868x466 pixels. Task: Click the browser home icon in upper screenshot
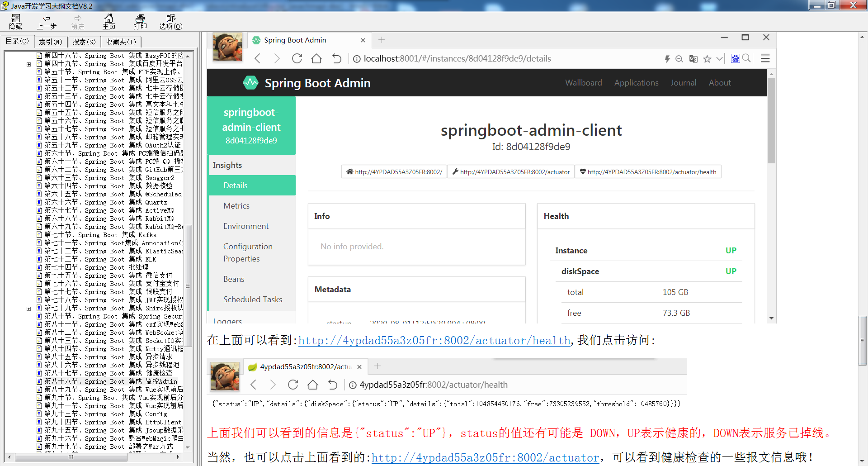coord(316,58)
